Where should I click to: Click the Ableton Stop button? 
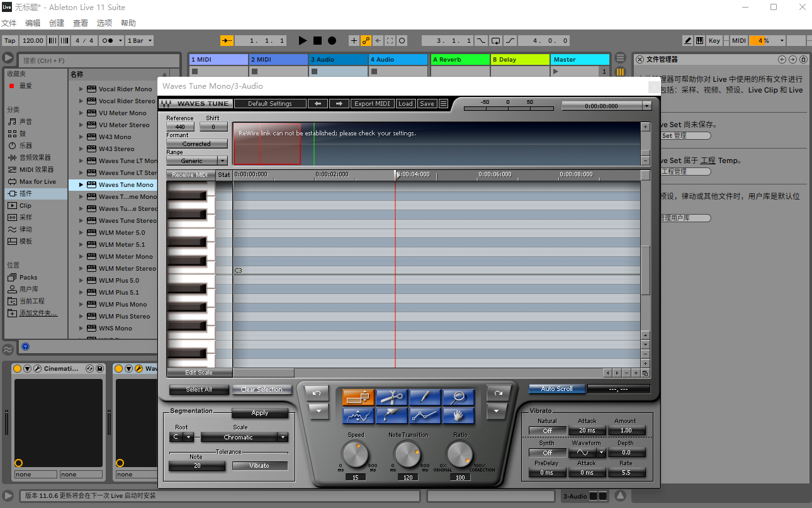click(x=317, y=40)
